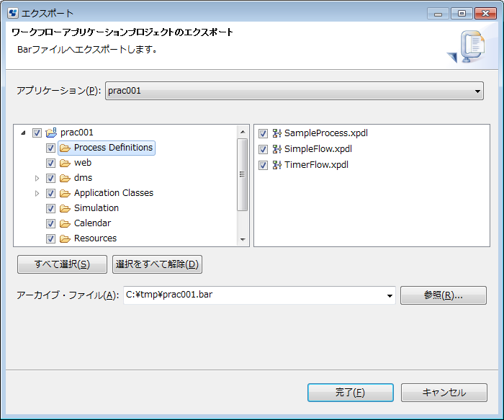Uncheck the Calendar folder checkbox

[50, 223]
